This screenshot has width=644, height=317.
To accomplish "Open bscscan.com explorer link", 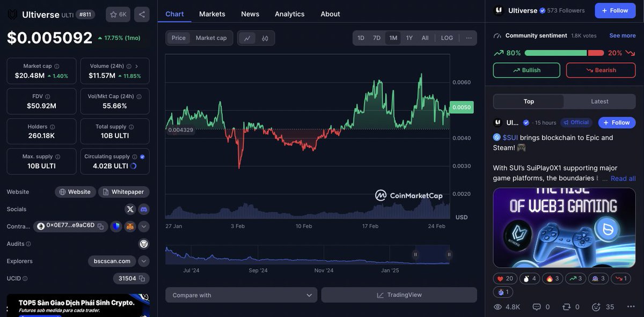I will click(112, 261).
